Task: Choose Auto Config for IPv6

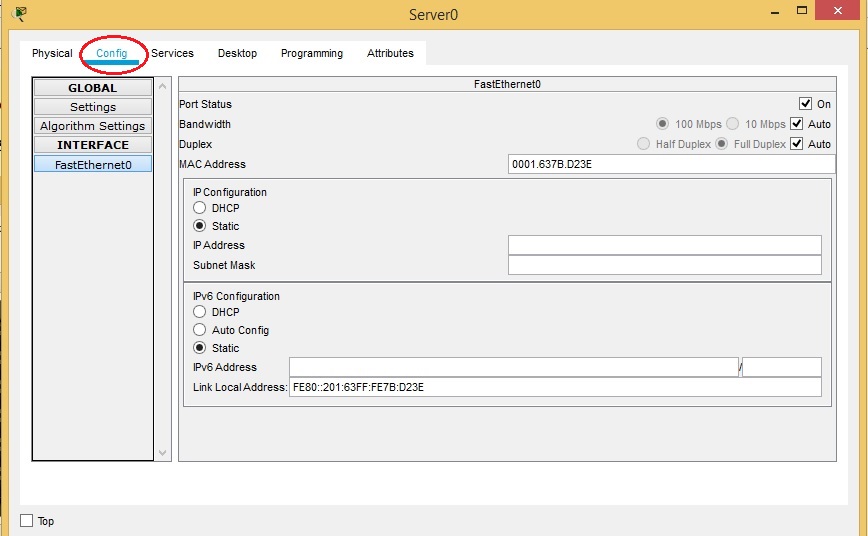Action: tap(200, 330)
